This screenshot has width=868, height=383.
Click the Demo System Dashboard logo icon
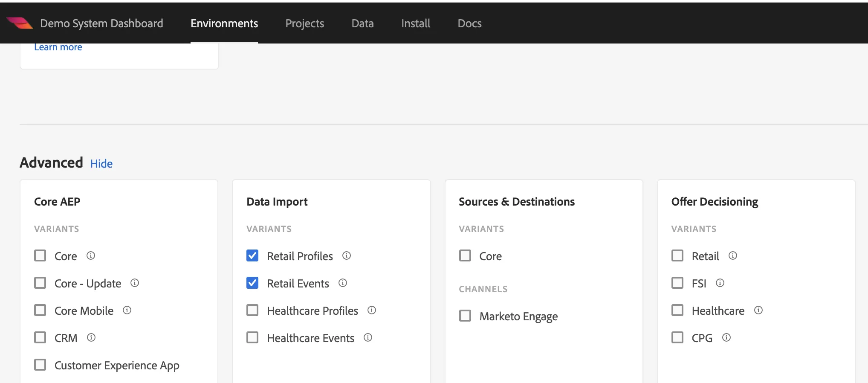click(x=20, y=23)
